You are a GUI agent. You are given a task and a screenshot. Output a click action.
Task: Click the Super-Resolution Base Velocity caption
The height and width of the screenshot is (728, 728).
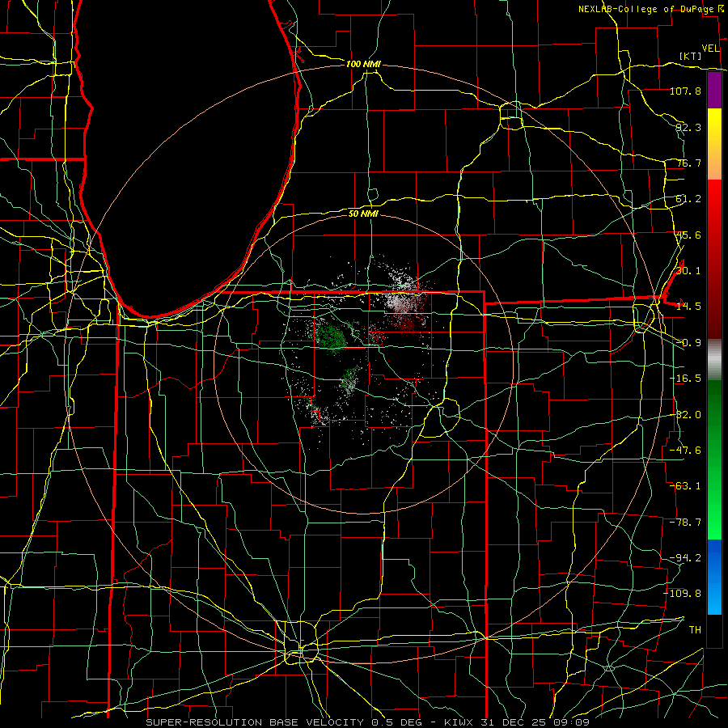coord(368,722)
